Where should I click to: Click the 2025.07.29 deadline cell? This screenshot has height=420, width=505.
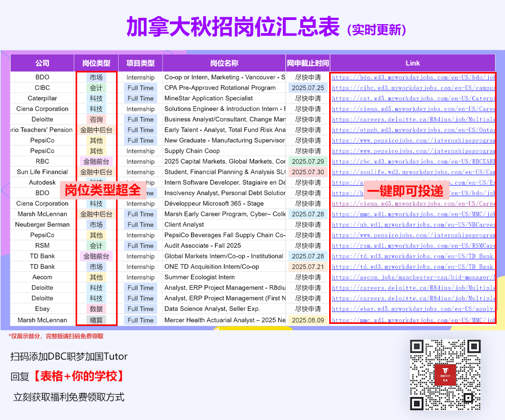pyautogui.click(x=308, y=162)
